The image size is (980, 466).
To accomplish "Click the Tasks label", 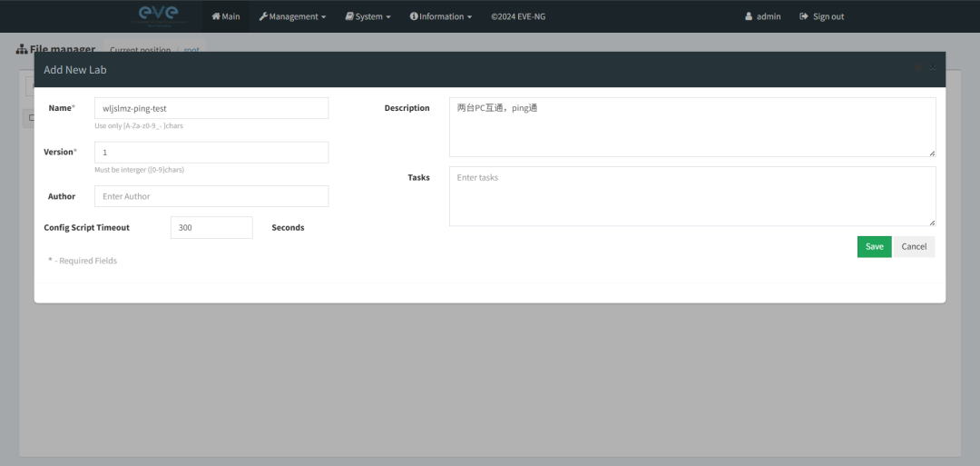I will coord(418,178).
